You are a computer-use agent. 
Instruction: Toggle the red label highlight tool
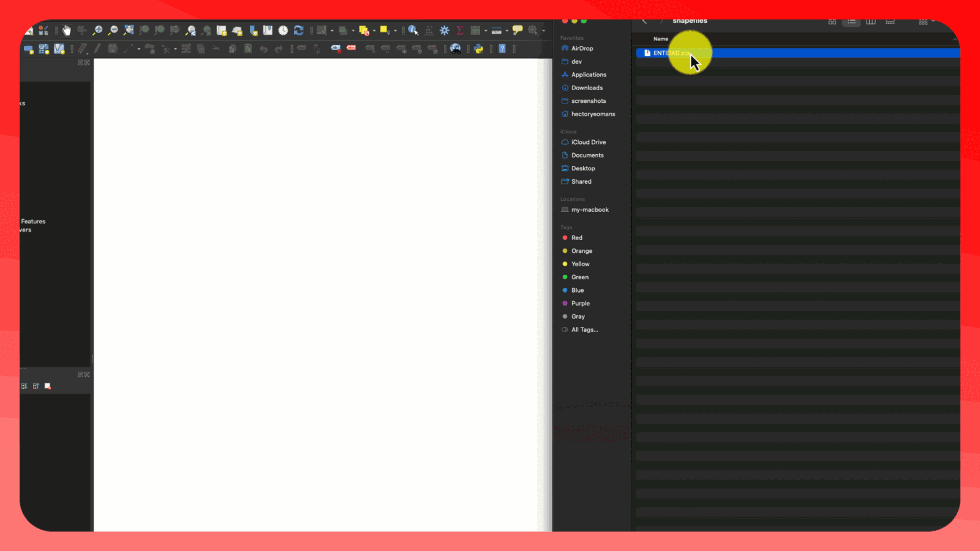(x=352, y=48)
